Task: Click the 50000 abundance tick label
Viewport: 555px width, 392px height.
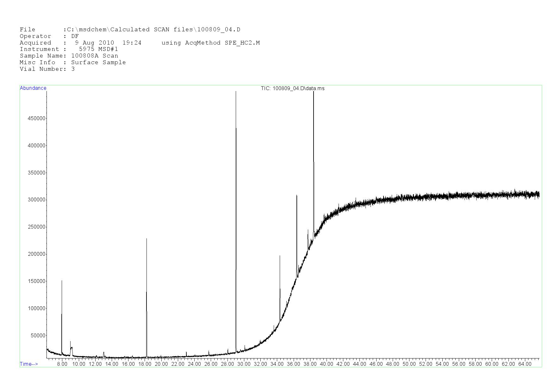Action: pos(38,336)
